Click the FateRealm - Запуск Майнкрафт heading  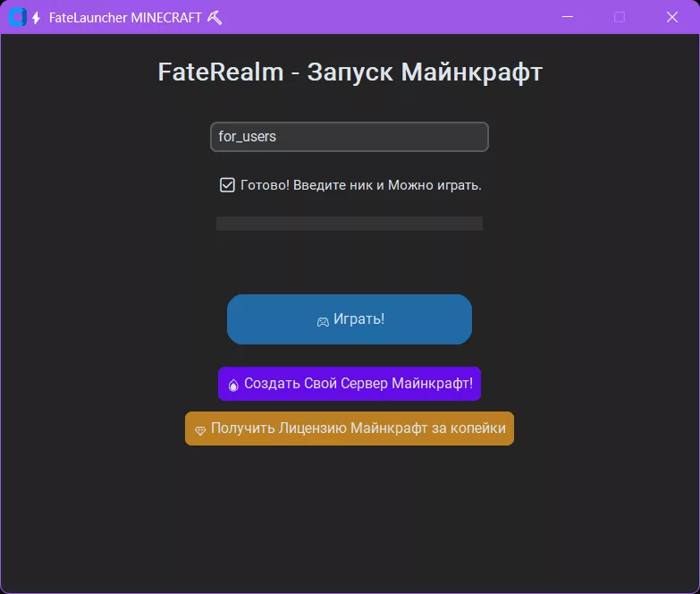coord(350,72)
